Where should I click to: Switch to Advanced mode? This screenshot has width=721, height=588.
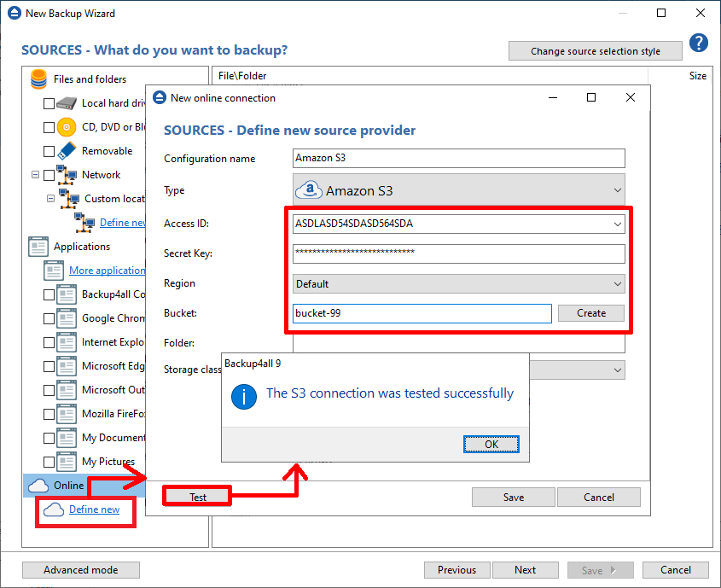[81, 570]
